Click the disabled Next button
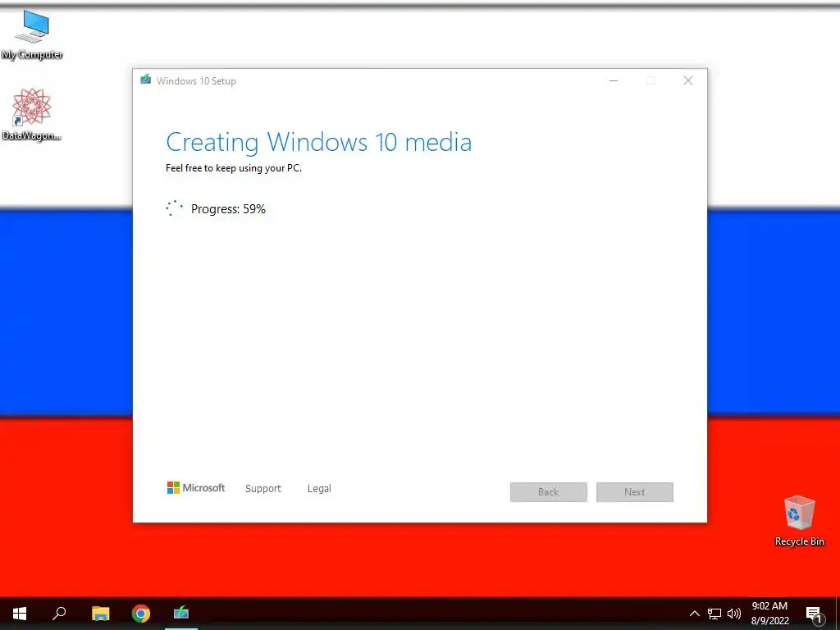 tap(635, 492)
